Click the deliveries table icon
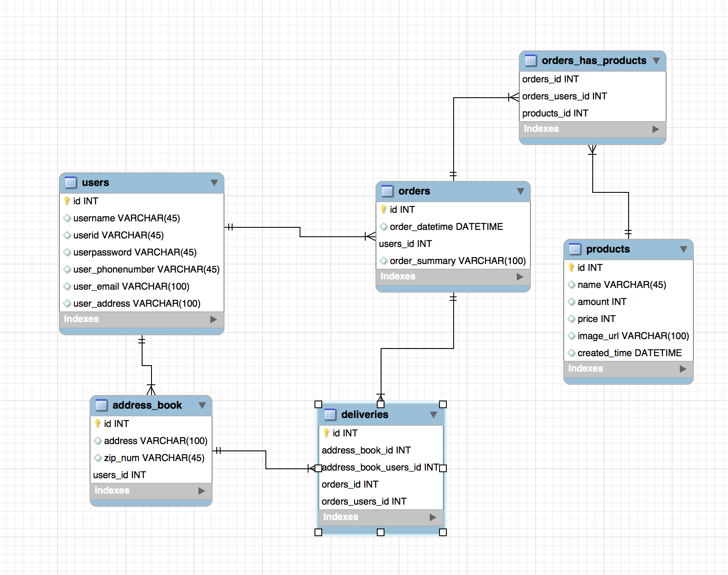Viewport: 728px width, 575px height. coord(330,415)
